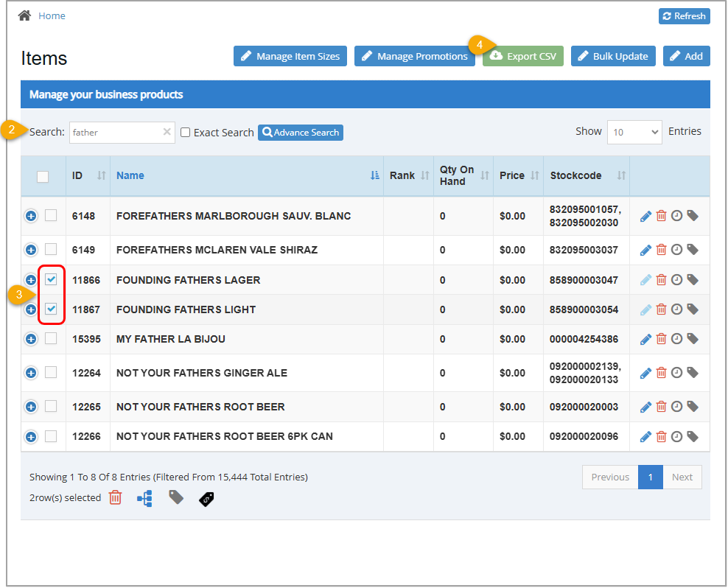Uncheck FOUNDING FATHERS LAGER row checkbox
728x588 pixels.
pyautogui.click(x=52, y=279)
